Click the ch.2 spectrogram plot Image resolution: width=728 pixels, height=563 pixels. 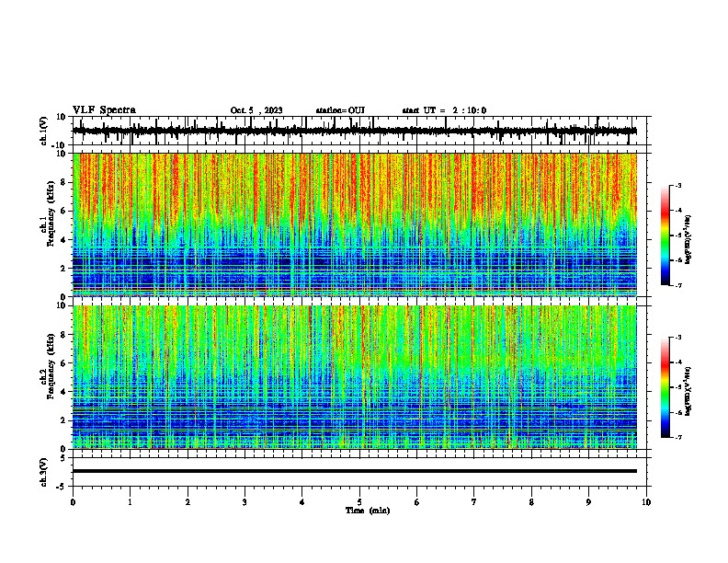click(354, 377)
